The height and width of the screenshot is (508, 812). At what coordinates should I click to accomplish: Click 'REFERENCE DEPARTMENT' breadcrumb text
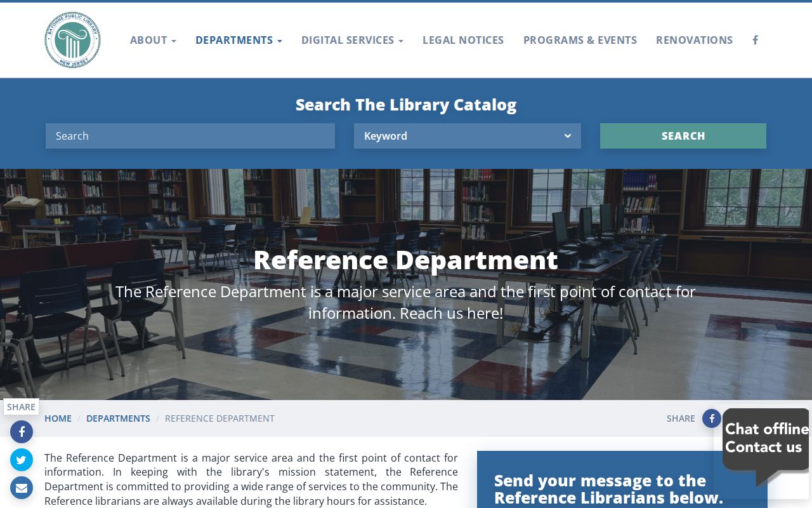pyautogui.click(x=219, y=418)
